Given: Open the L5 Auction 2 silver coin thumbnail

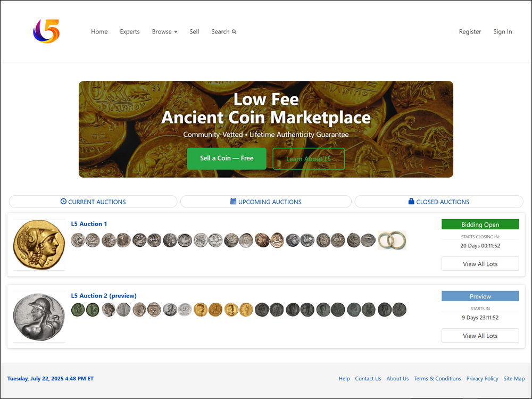Looking at the screenshot, I should (x=39, y=317).
